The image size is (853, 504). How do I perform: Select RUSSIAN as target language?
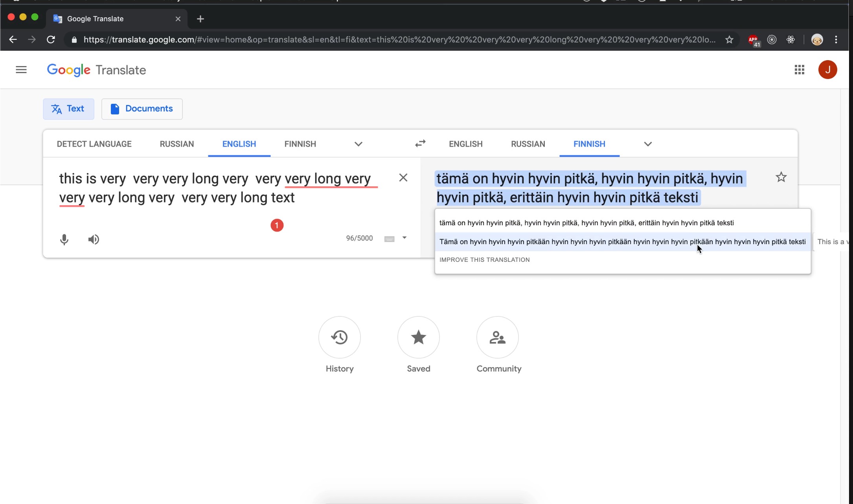pyautogui.click(x=528, y=144)
